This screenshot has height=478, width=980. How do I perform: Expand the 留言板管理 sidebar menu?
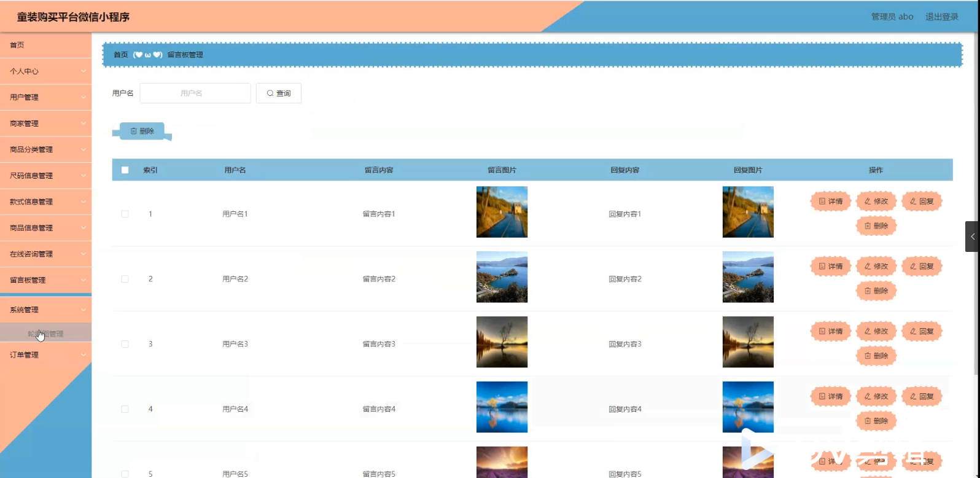tap(45, 280)
